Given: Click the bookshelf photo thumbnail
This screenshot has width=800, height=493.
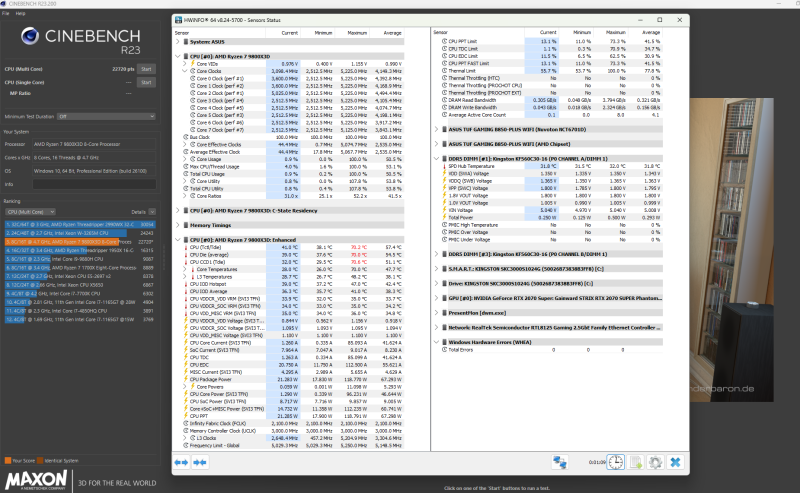Looking at the screenshot, I should (732, 250).
